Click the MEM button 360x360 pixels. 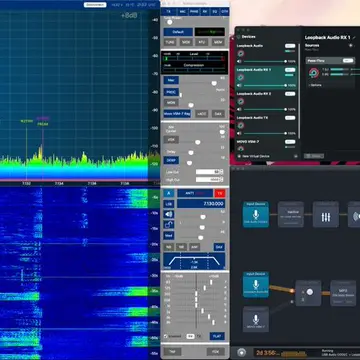point(218,42)
